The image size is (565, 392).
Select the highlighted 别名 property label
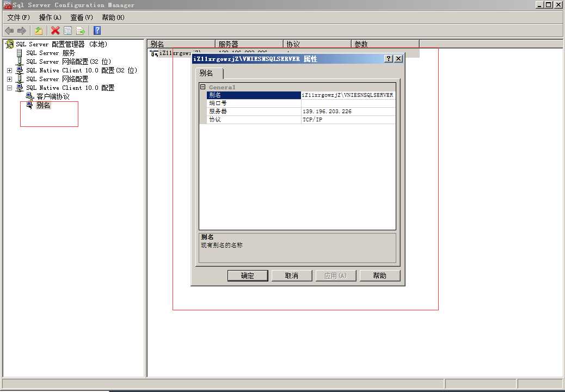[254, 95]
